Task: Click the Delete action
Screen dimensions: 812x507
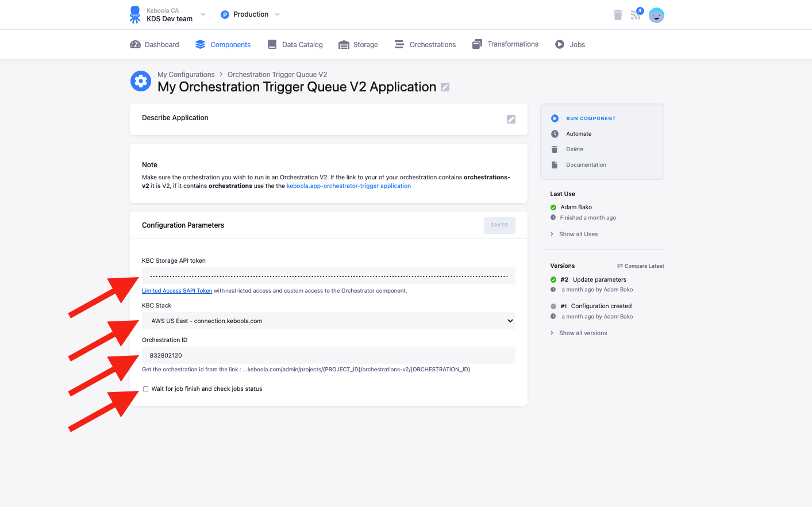Action: pos(575,149)
